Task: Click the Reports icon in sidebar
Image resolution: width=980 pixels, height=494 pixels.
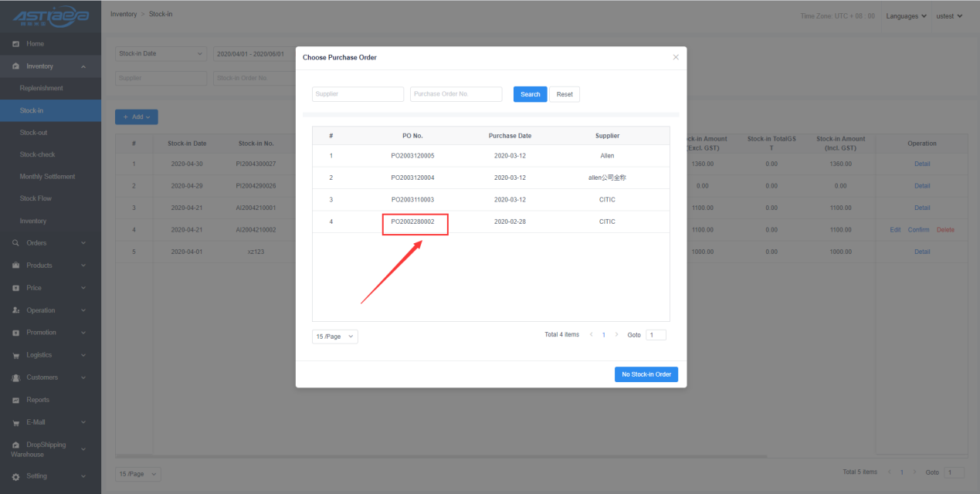Action: [x=16, y=400]
